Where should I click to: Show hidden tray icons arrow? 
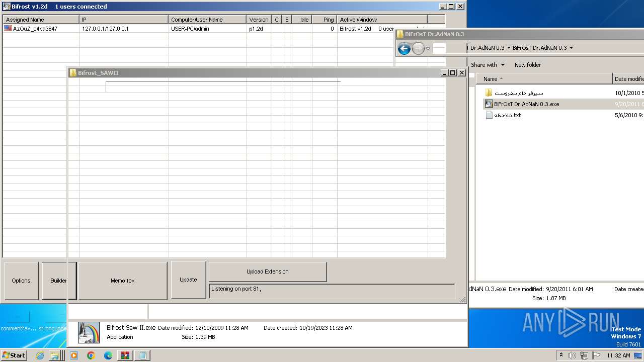[561, 355]
